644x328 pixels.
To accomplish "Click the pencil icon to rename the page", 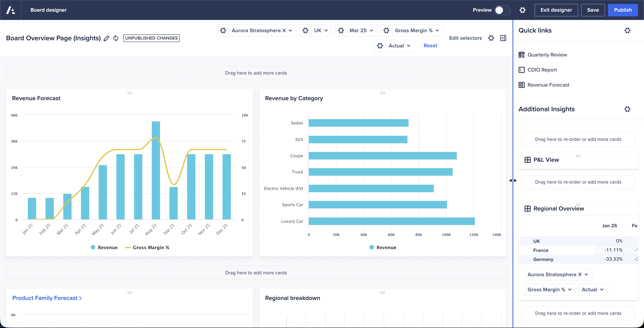I will [x=107, y=38].
